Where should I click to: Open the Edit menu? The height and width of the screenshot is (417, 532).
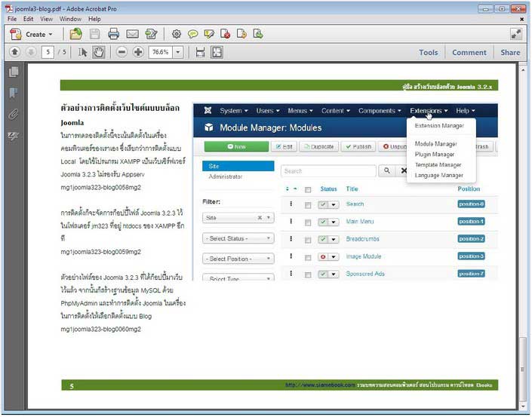[28, 19]
